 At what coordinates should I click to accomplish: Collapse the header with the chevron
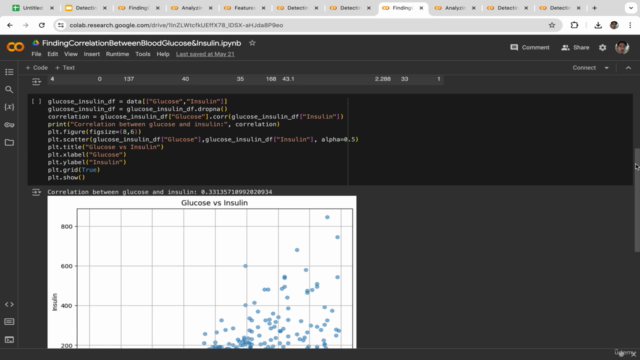click(x=628, y=68)
